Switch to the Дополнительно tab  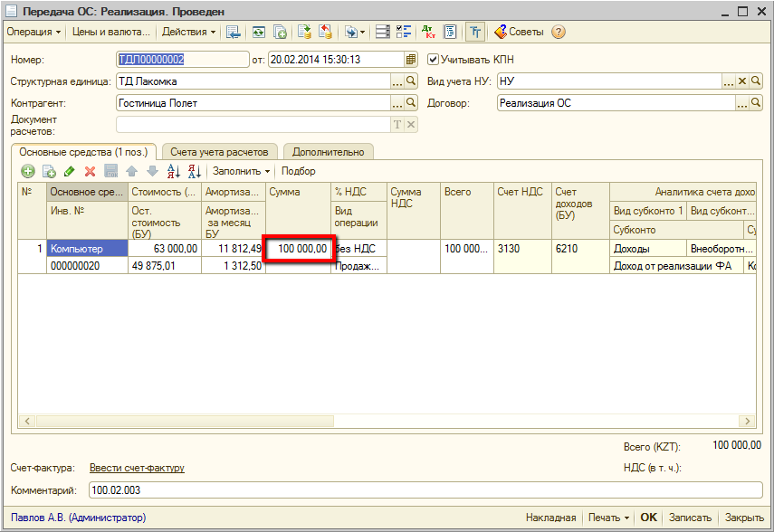pyautogui.click(x=328, y=152)
